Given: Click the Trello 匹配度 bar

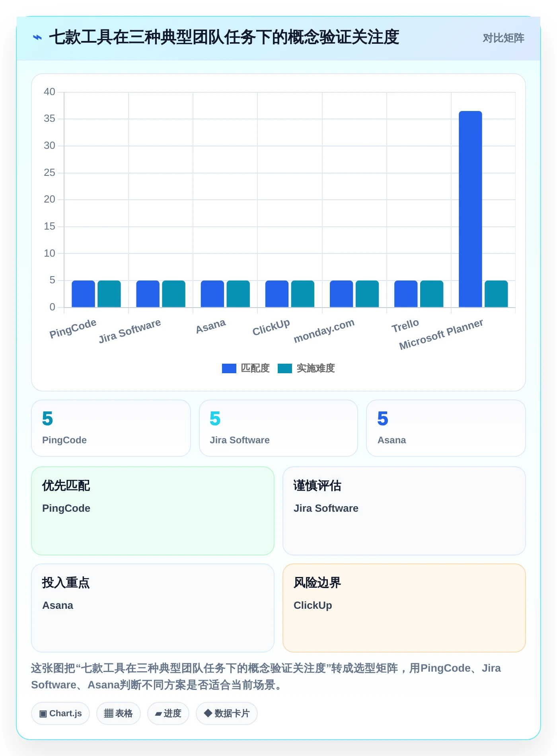Looking at the screenshot, I should click(x=406, y=294).
